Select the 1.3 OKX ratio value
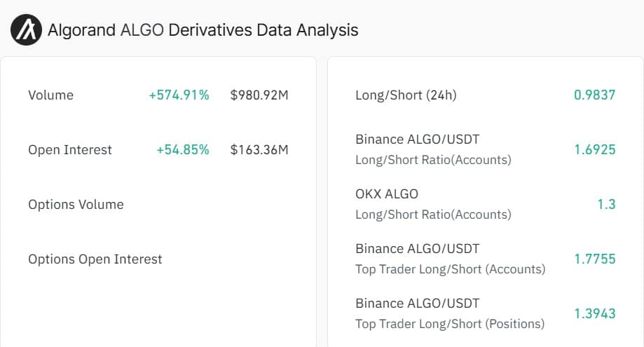 606,205
